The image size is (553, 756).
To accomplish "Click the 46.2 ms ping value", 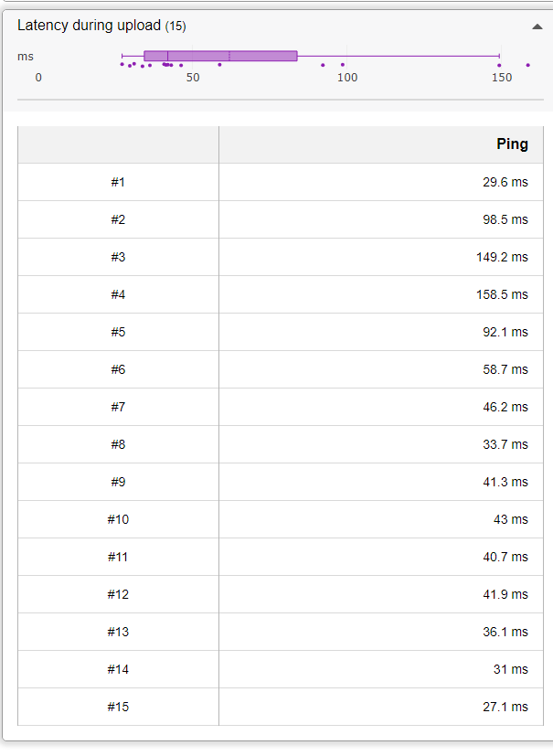I will pos(505,407).
